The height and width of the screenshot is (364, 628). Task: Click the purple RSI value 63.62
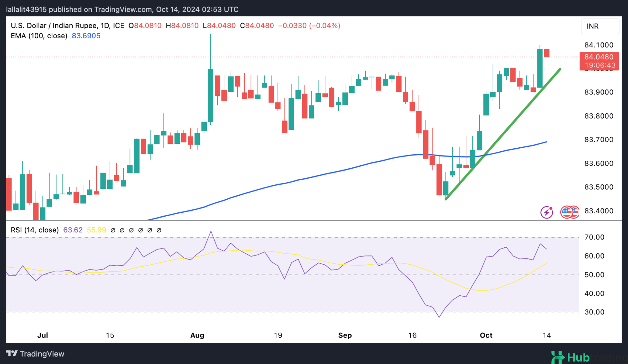(73, 230)
